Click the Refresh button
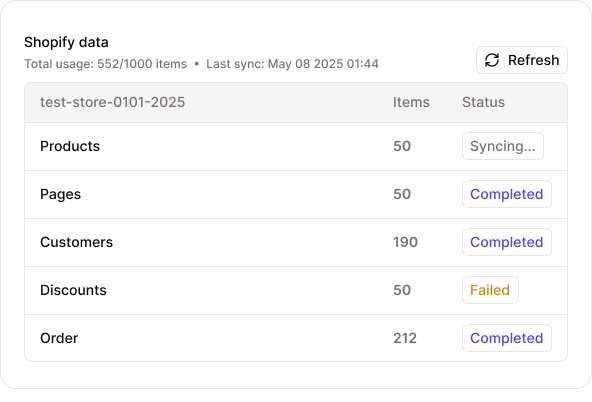The height and width of the screenshot is (402, 592). point(522,60)
